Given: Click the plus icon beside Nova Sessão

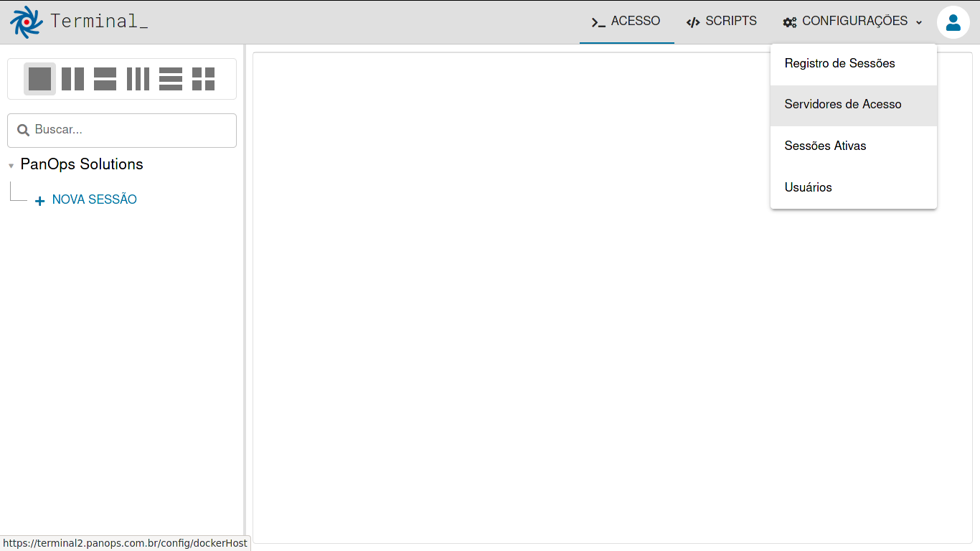Looking at the screenshot, I should pyautogui.click(x=40, y=201).
